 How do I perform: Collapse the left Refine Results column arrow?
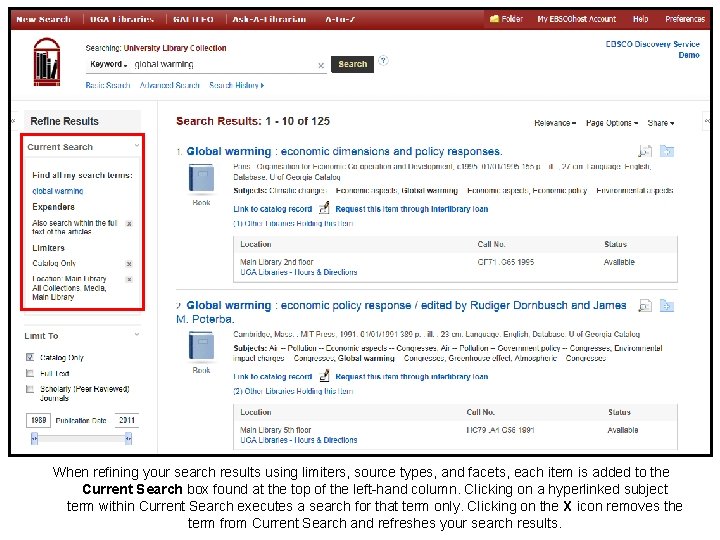coord(13,121)
